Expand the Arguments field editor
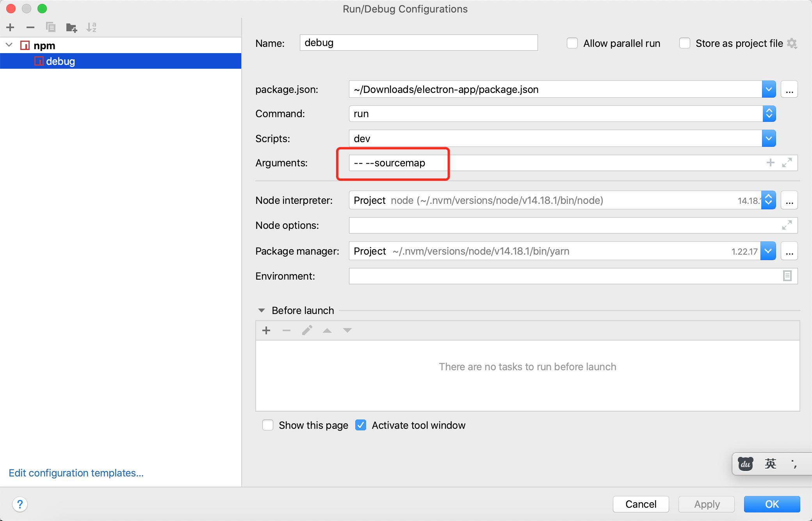Screen dimensions: 812x521 [787, 163]
